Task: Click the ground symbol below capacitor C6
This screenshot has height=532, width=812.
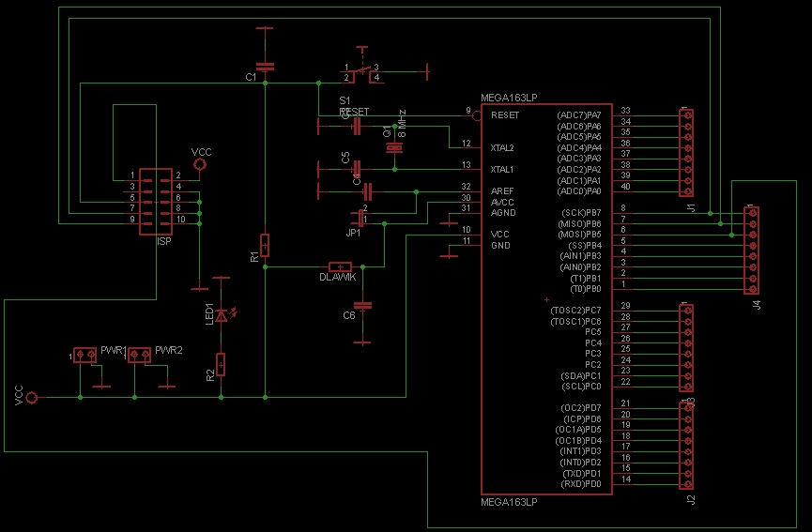Action: pyautogui.click(x=362, y=342)
